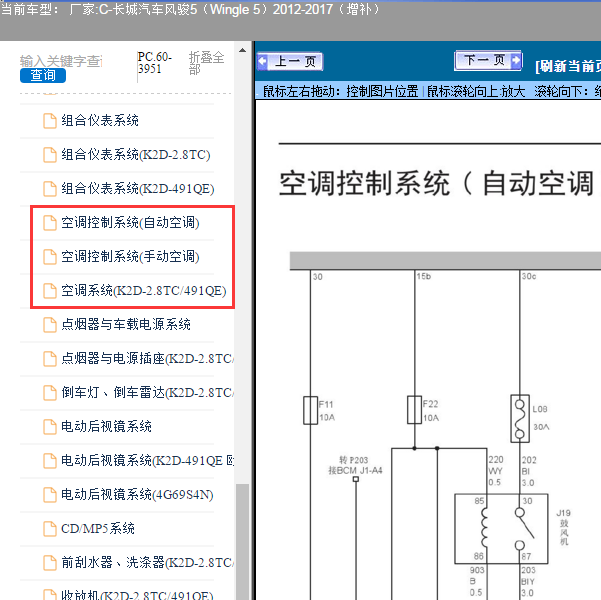Viewport: 601px width, 600px height.
Task: Click page icon beside 电动后视镜系统(K2D-491QE
Action: (x=49, y=460)
